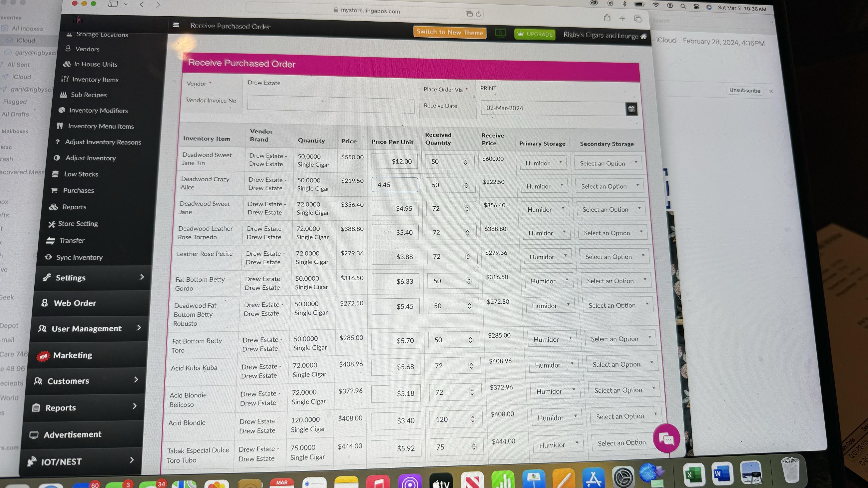Close the Unsubscribe banner in Mail window
Image resolution: width=868 pixels, height=488 pixels.
(771, 91)
